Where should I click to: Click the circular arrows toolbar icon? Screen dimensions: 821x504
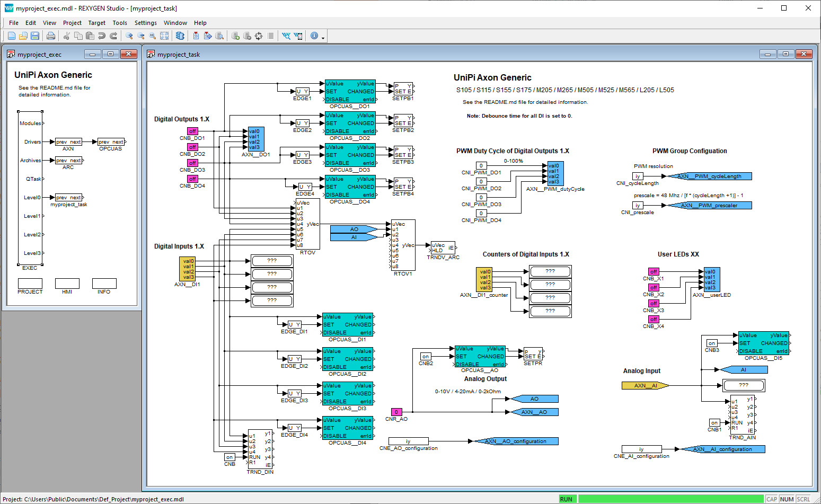coord(259,36)
